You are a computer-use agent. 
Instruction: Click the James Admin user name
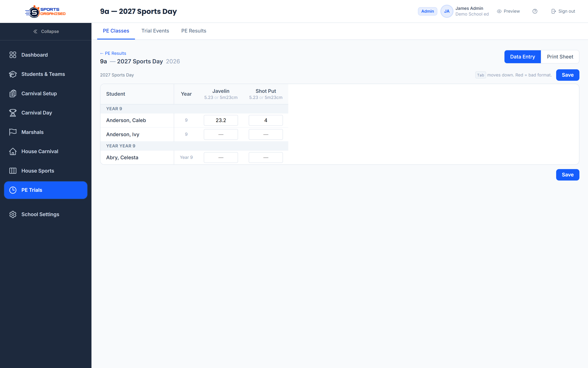click(469, 8)
